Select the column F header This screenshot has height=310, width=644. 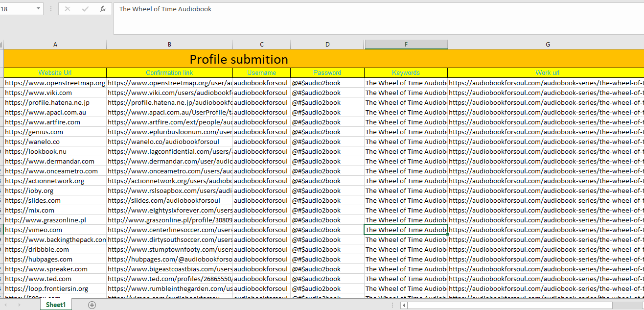coord(406,45)
